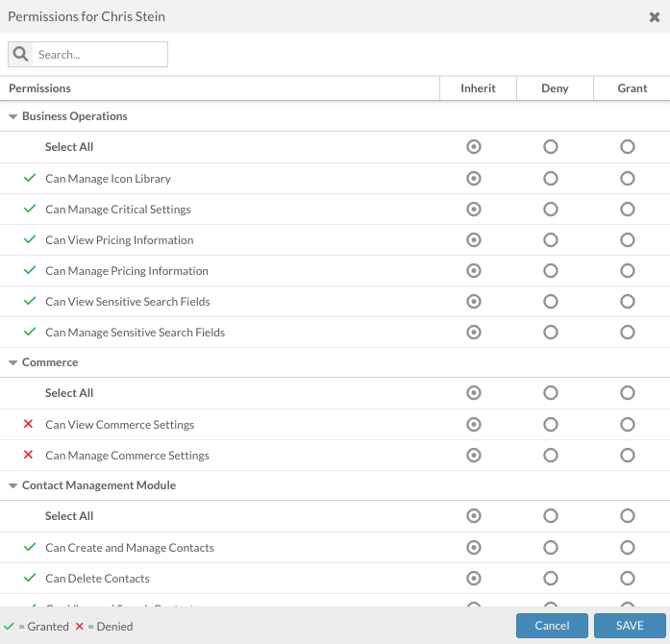Click denied X beside Can Manage Commerce Settings
The width and height of the screenshot is (670, 644).
(28, 455)
